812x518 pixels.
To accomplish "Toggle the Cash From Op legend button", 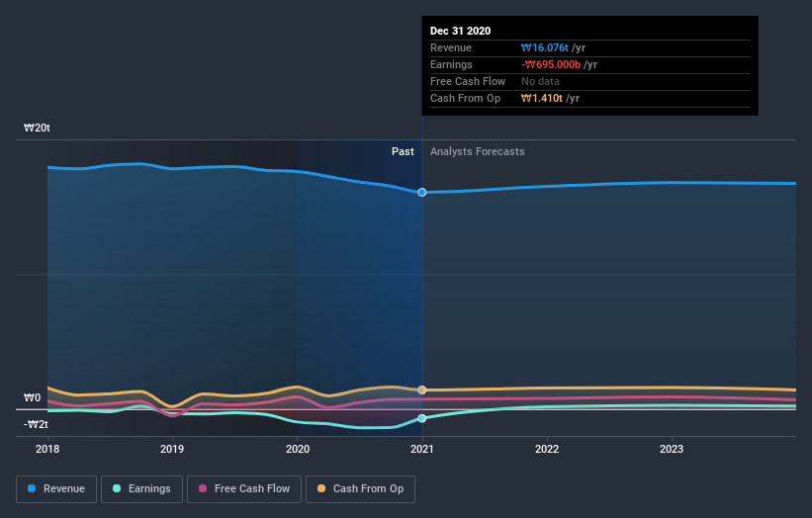I will coord(360,489).
